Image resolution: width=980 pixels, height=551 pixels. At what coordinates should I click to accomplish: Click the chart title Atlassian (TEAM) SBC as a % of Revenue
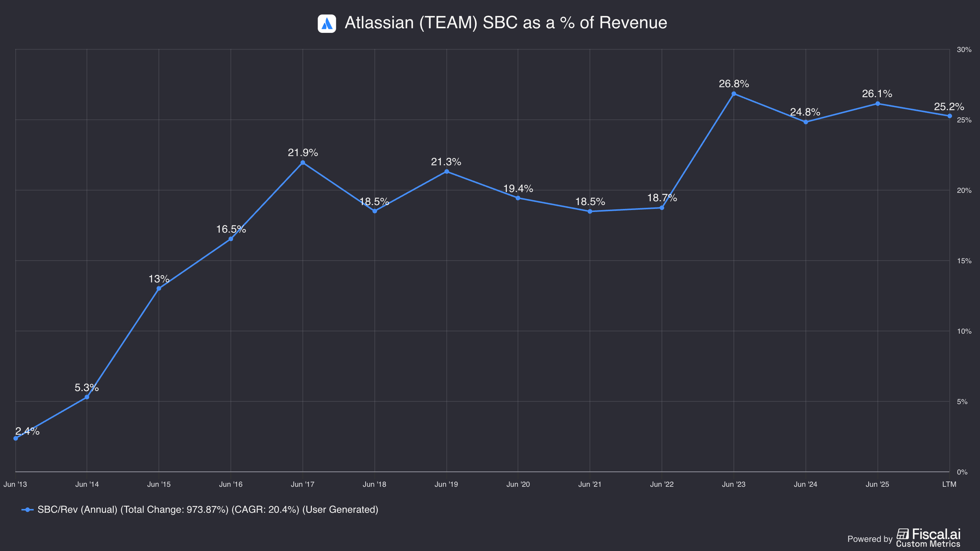point(506,23)
